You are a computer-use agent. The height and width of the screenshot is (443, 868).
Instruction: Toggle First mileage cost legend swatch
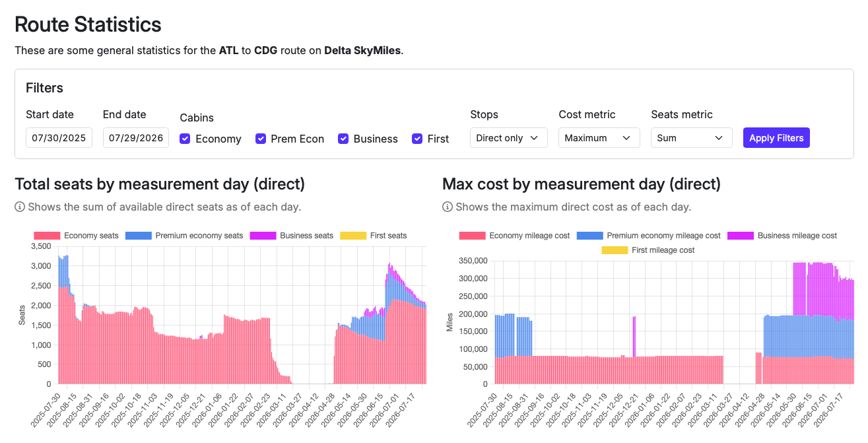[x=615, y=250]
